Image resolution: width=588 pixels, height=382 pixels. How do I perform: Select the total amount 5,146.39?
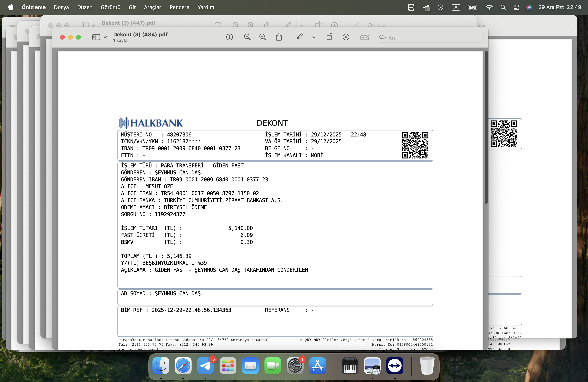click(x=179, y=256)
